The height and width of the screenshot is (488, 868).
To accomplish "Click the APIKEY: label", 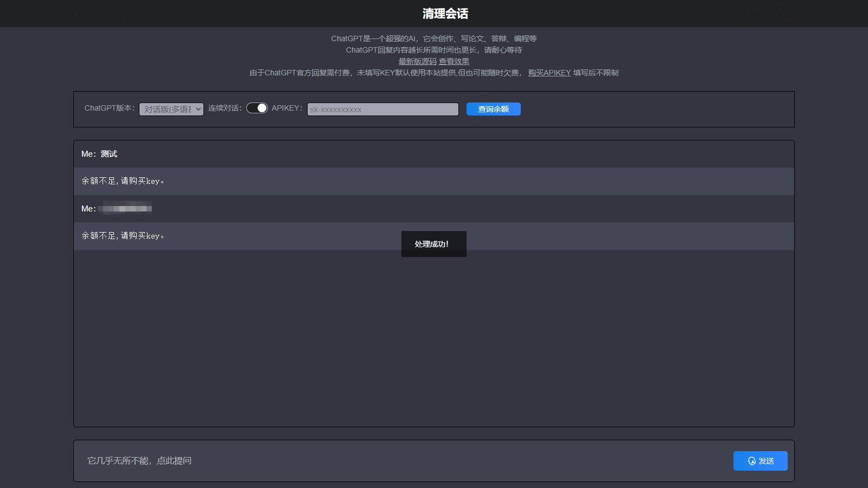I will 287,108.
